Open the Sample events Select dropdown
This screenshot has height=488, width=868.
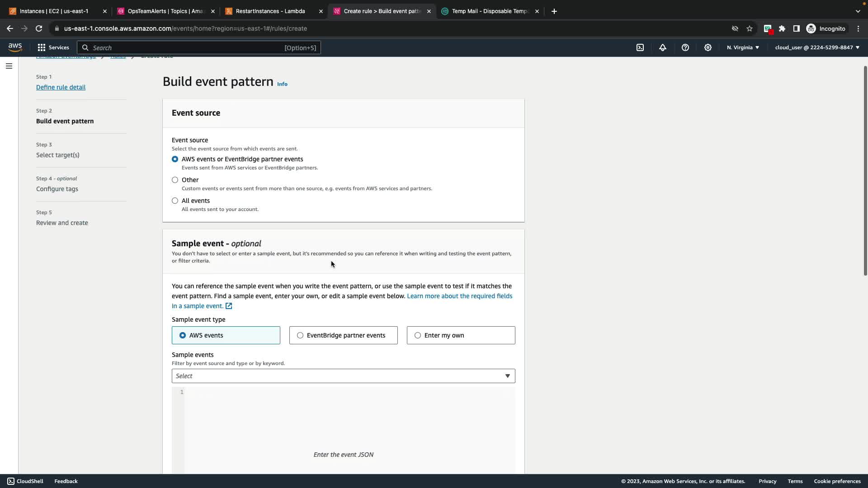(343, 376)
